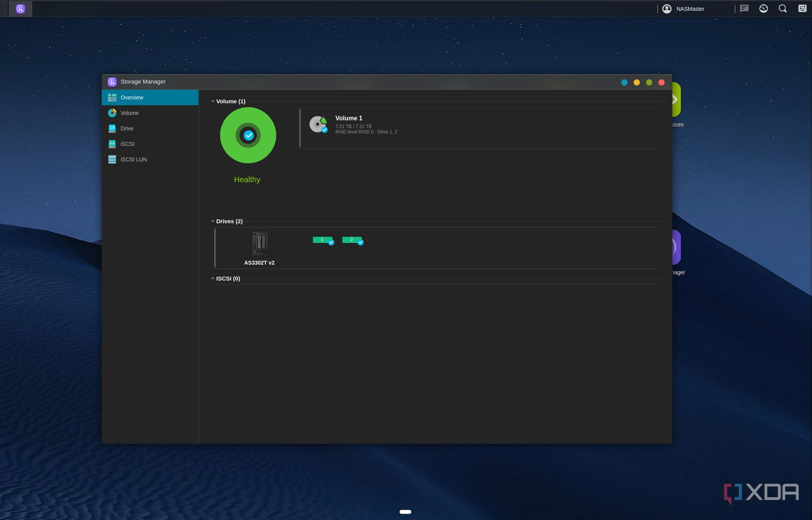Viewport: 812px width, 520px height.
Task: Click the yellow minimize window dot
Action: 637,82
